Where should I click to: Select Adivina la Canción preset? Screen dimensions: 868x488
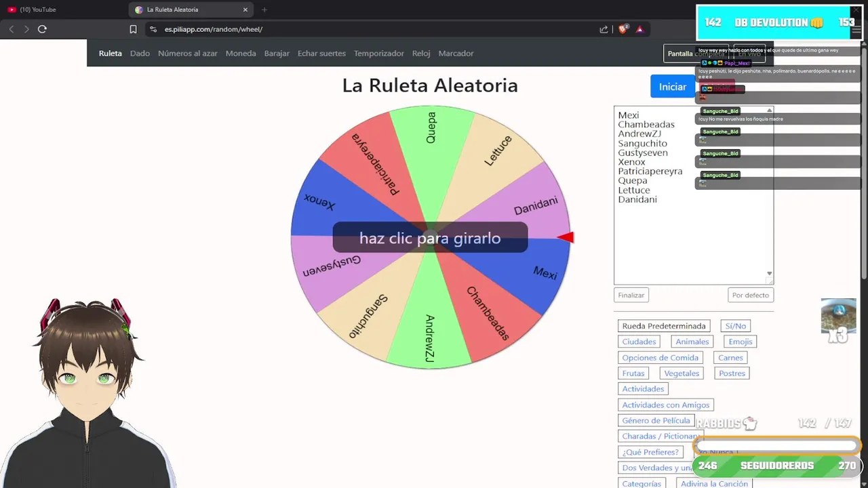pyautogui.click(x=714, y=483)
